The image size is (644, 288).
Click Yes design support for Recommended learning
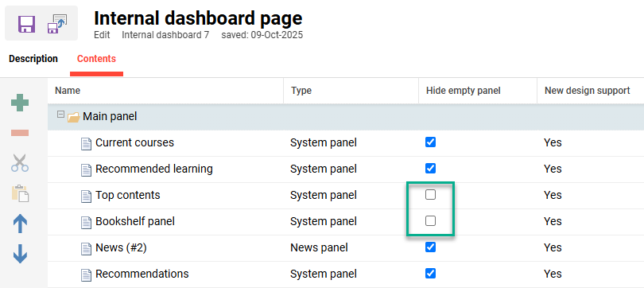click(x=553, y=169)
